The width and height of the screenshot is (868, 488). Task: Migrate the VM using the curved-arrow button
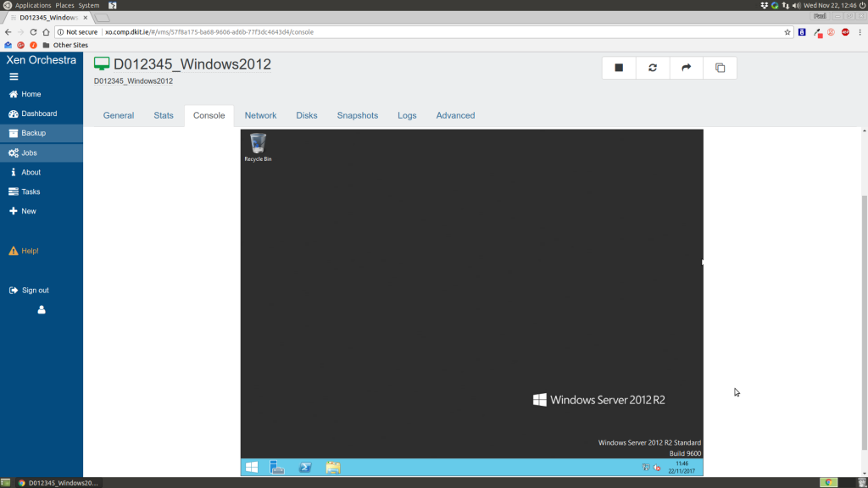[x=686, y=68]
